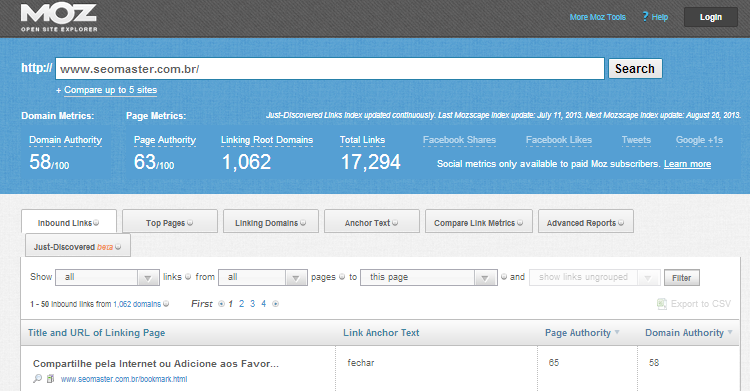Click the info icon next to 1,062 domains
The height and width of the screenshot is (391, 750).
[x=166, y=303]
